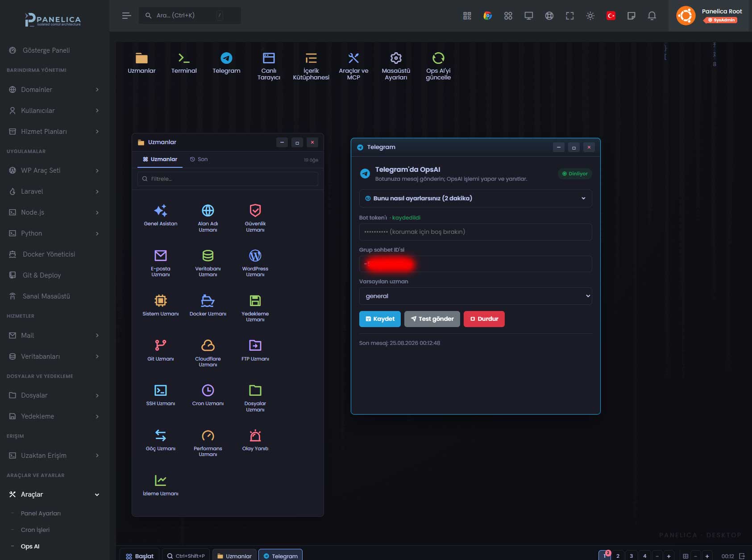Click the red Durdur button
The height and width of the screenshot is (560, 752).
[484, 319]
